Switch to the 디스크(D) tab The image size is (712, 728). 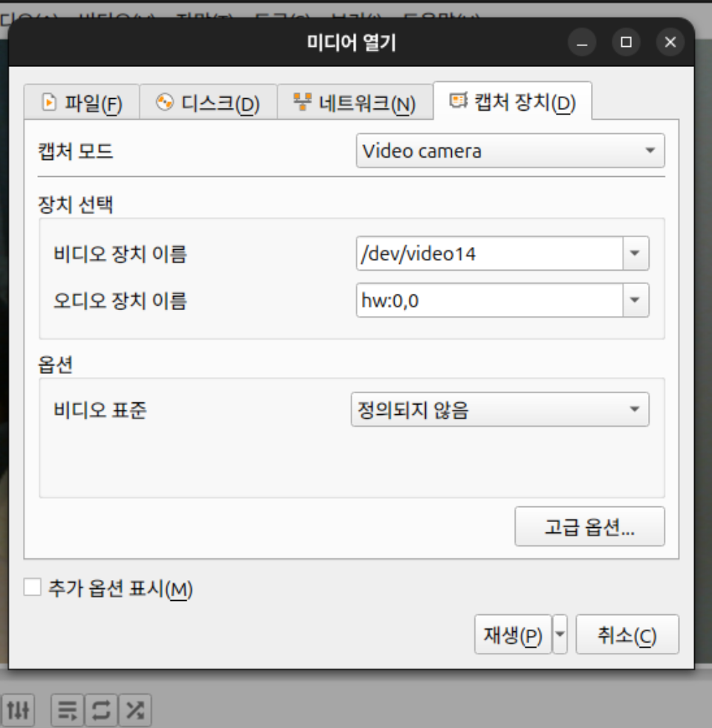[x=208, y=103]
